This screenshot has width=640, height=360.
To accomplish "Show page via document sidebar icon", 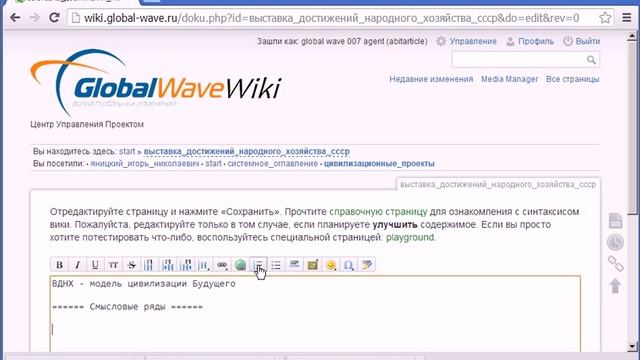I will [x=615, y=221].
